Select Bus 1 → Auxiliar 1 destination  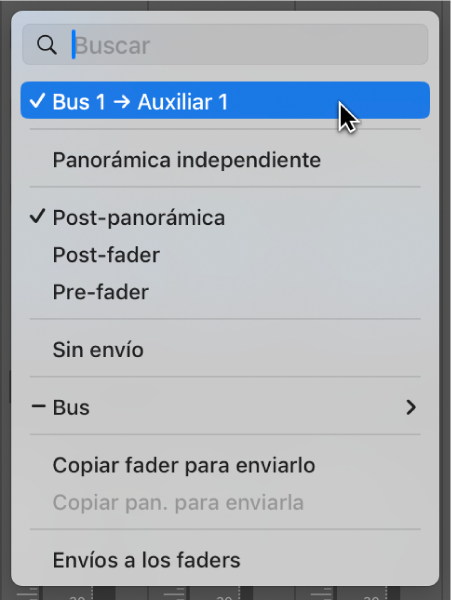coord(225,100)
